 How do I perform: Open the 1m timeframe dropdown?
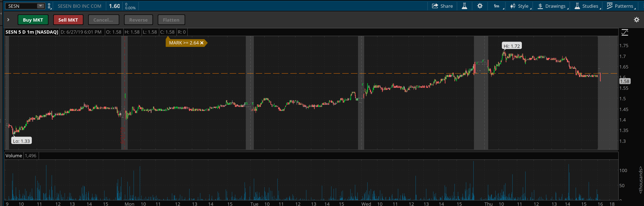tap(497, 6)
